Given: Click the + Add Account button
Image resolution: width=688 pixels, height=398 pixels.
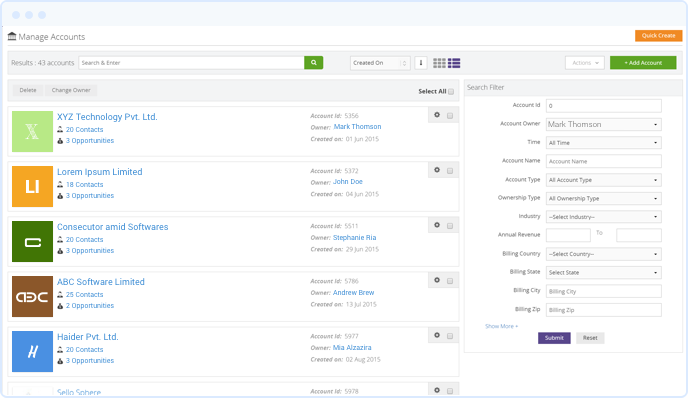Looking at the screenshot, I should pos(643,63).
